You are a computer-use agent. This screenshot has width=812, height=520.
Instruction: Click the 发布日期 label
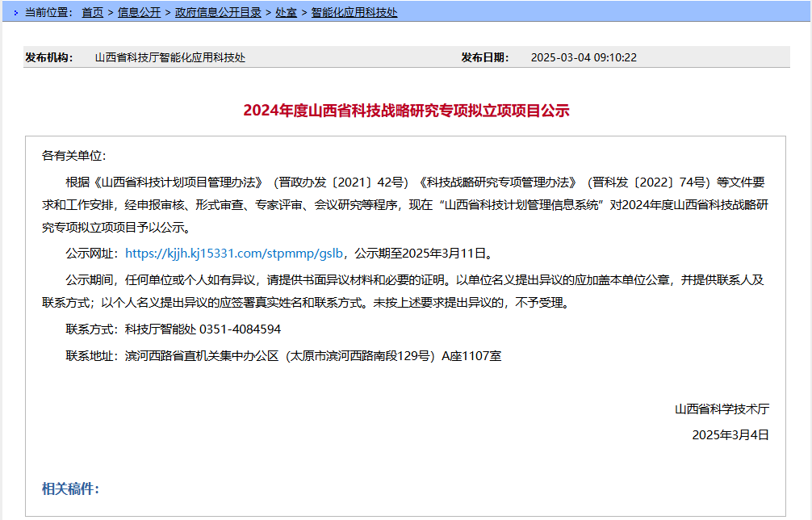(x=485, y=57)
